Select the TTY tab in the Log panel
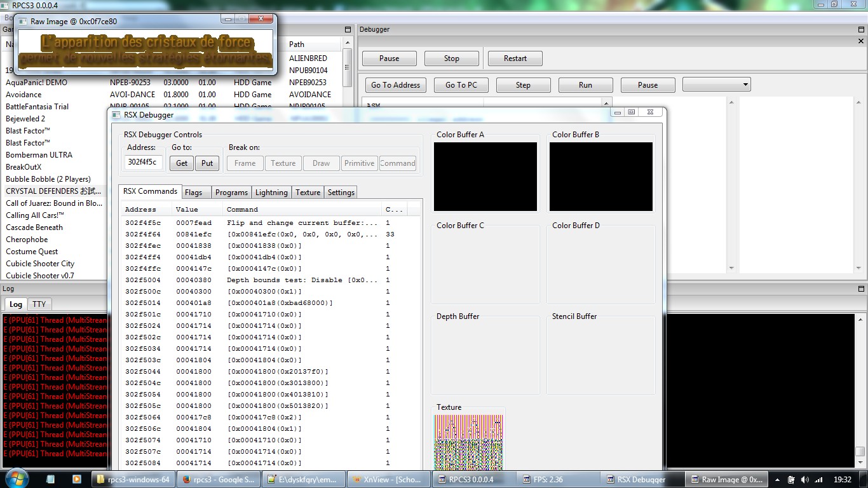868x488 pixels. (39, 304)
